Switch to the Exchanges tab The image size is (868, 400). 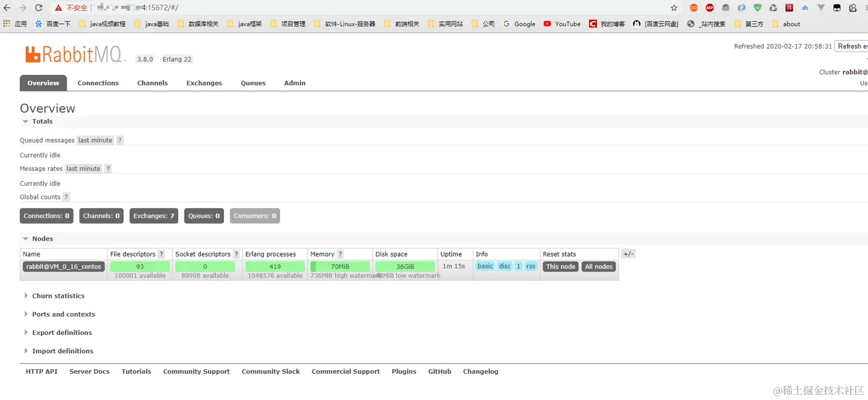pos(204,83)
